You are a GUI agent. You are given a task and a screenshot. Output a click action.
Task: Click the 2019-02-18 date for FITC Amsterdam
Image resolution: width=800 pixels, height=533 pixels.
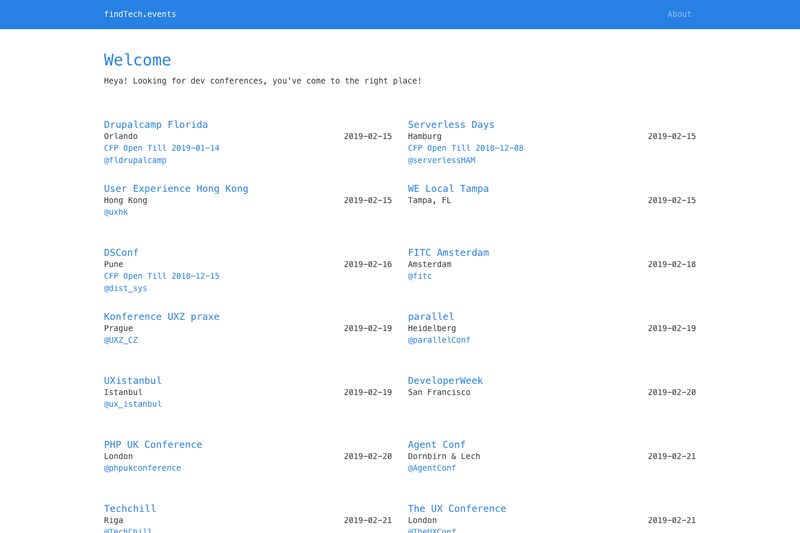(671, 264)
